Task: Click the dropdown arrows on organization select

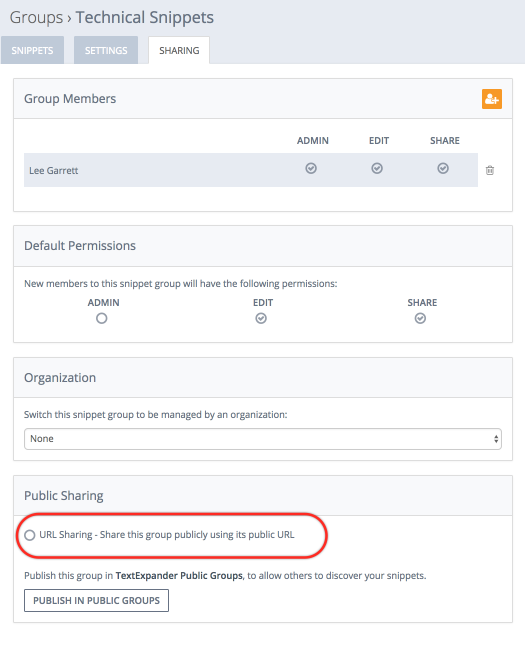Action: [x=496, y=439]
